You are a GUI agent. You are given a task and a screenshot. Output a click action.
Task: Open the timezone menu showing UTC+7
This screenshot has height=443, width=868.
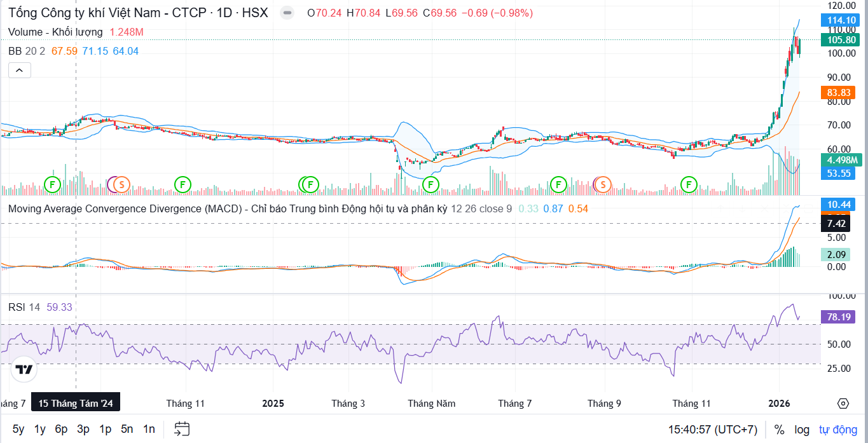(x=712, y=430)
